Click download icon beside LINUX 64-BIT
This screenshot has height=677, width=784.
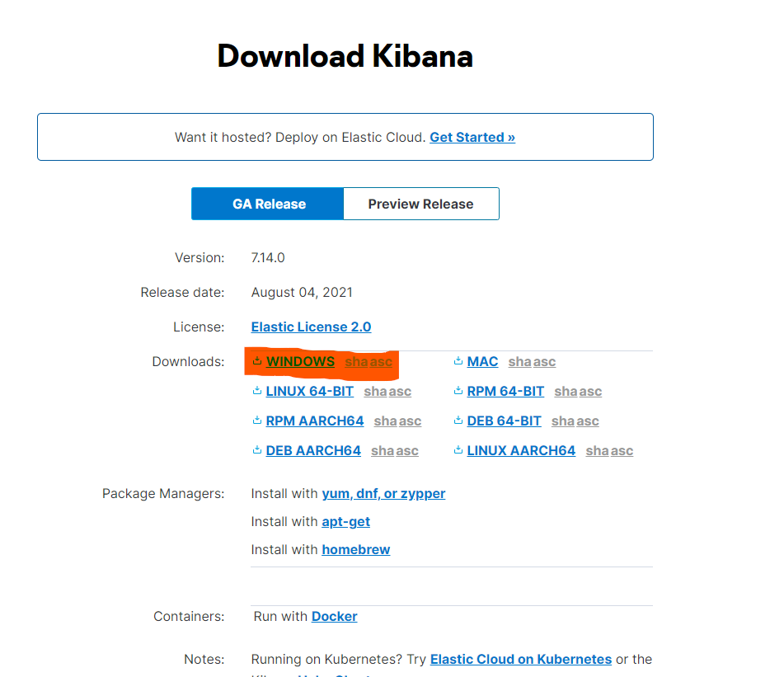coord(257,391)
